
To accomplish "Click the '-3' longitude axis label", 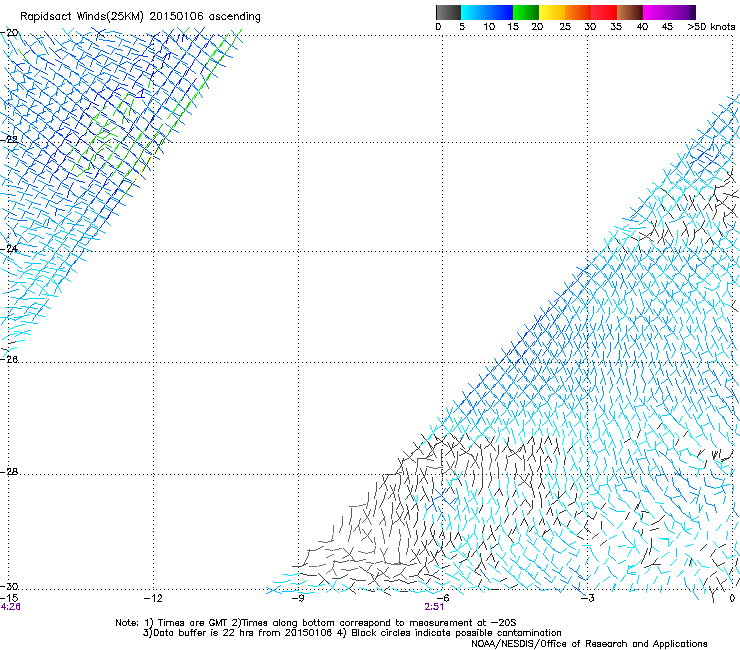I will click(588, 598).
